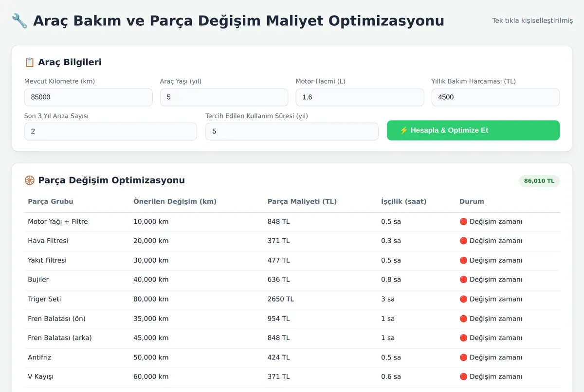Edit the Yıllık Bakım Harcaması field

coord(495,97)
